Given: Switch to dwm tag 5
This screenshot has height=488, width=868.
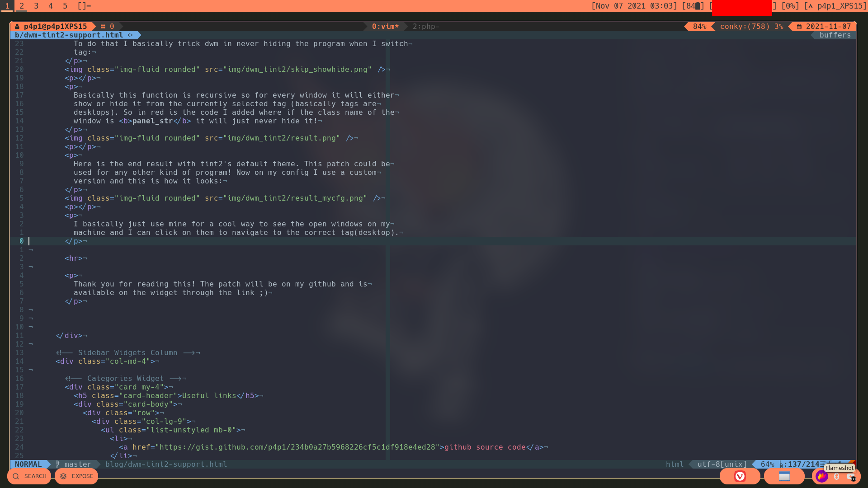Looking at the screenshot, I should pyautogui.click(x=65, y=6).
